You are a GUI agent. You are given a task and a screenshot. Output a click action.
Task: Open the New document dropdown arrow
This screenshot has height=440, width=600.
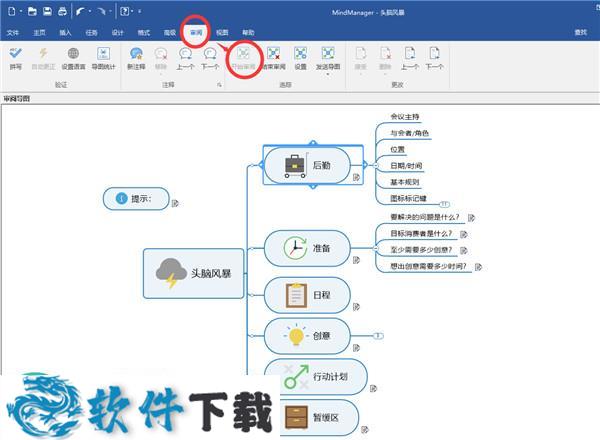tap(20, 12)
